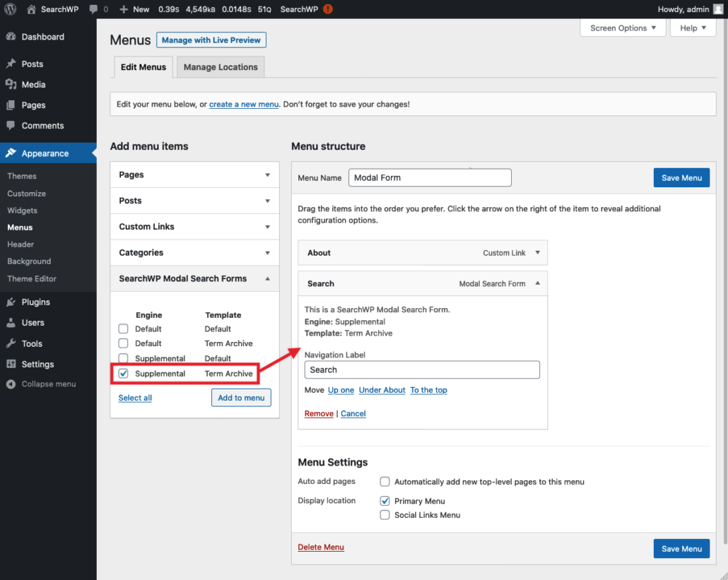Screen dimensions: 728x580
Task: Check the Supplemental Default modal search form
Action: (x=123, y=358)
